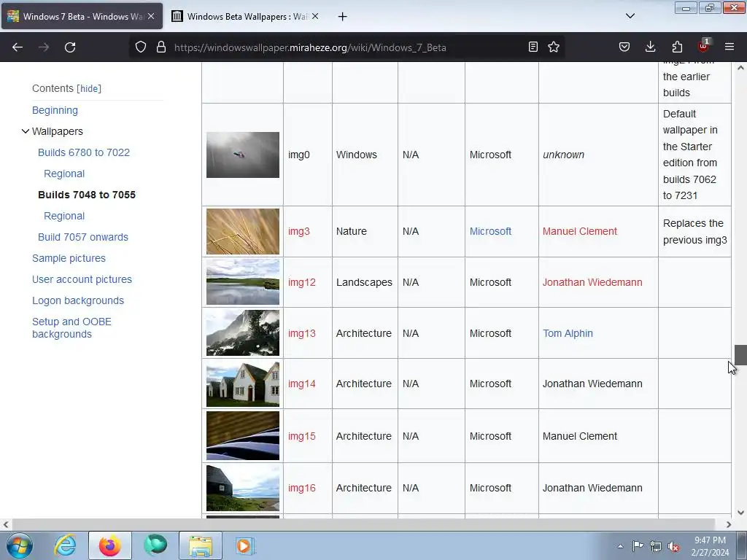Open the img12 lake landscape thumbnail
Screen dimensions: 747x560
(243, 282)
